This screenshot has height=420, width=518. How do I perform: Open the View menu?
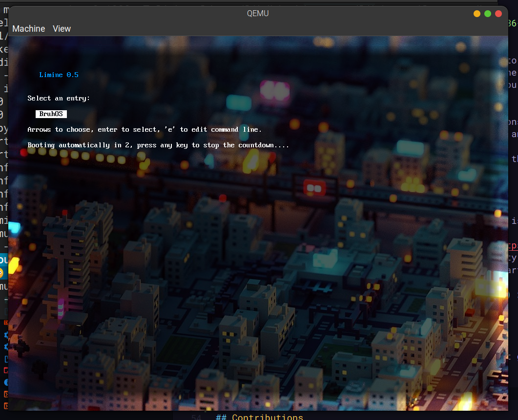tap(62, 29)
